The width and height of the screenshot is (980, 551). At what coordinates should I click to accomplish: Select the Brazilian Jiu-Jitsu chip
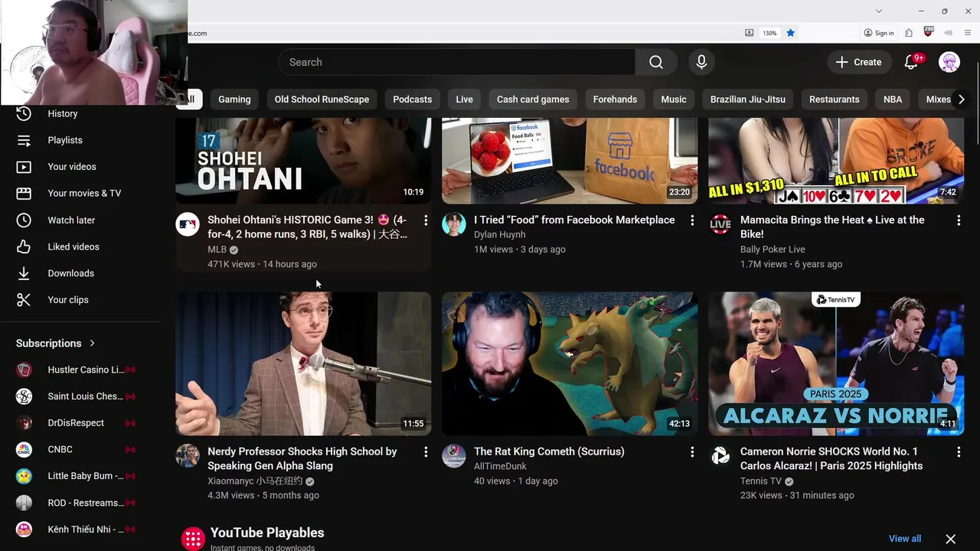[748, 99]
